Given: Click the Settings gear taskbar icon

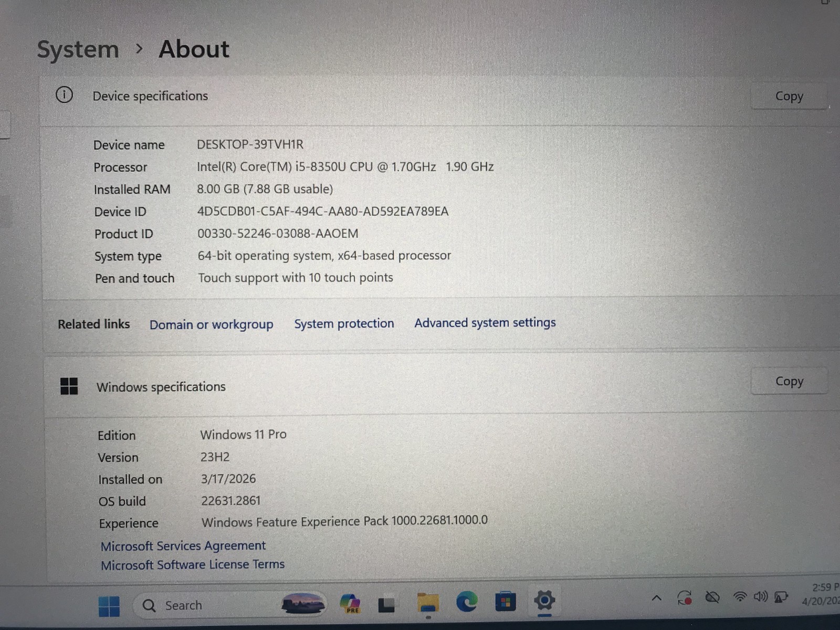Looking at the screenshot, I should tap(544, 600).
